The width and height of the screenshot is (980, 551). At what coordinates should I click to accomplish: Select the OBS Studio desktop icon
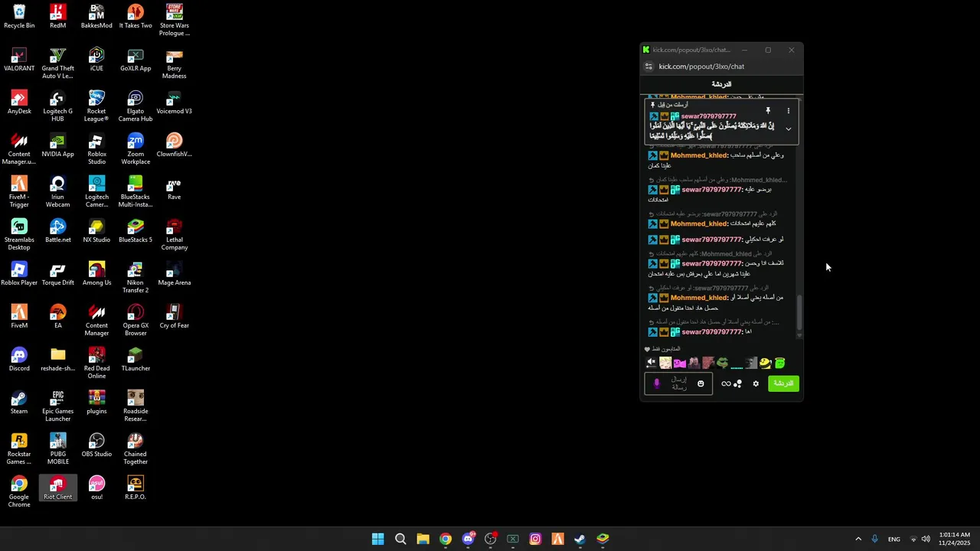[96, 445]
